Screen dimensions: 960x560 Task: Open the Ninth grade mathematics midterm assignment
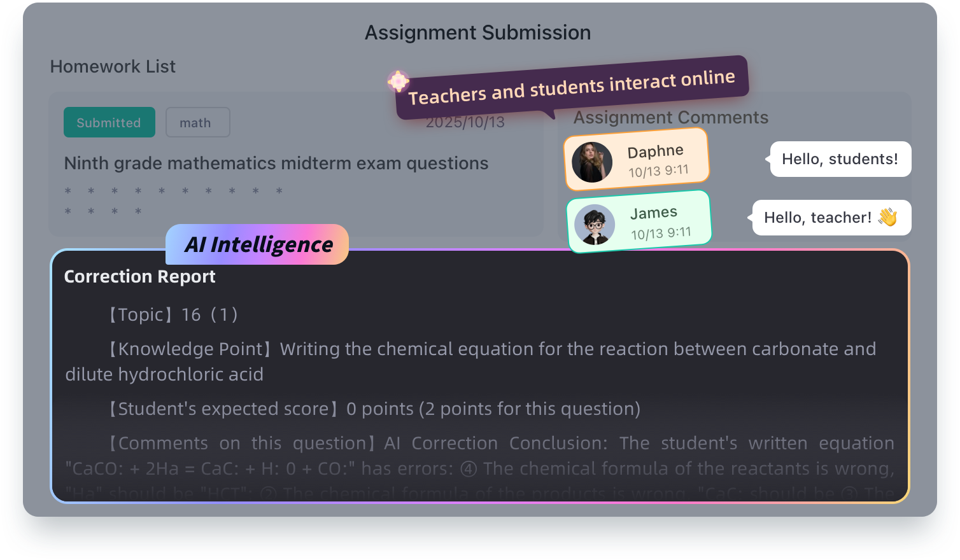(x=276, y=164)
